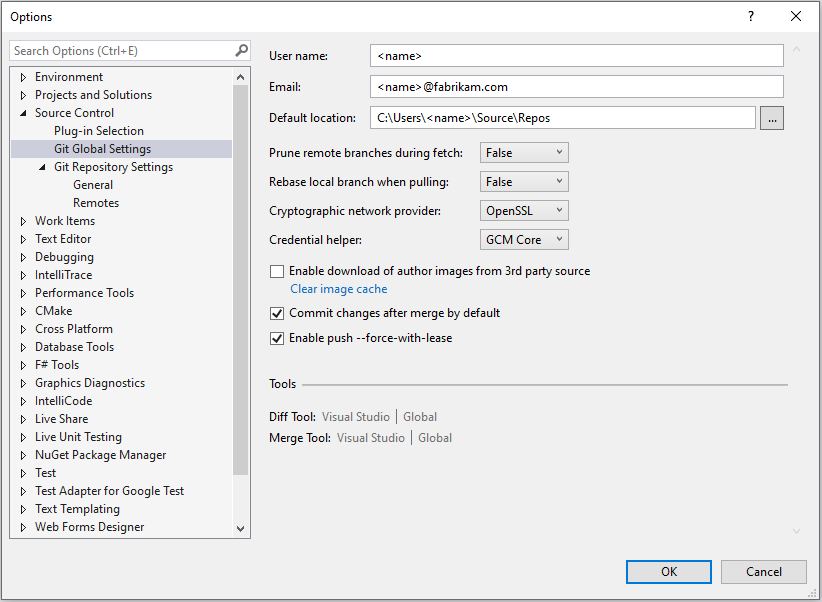Click the search magnifier icon
Screen dimensions: 822x602
tap(241, 50)
